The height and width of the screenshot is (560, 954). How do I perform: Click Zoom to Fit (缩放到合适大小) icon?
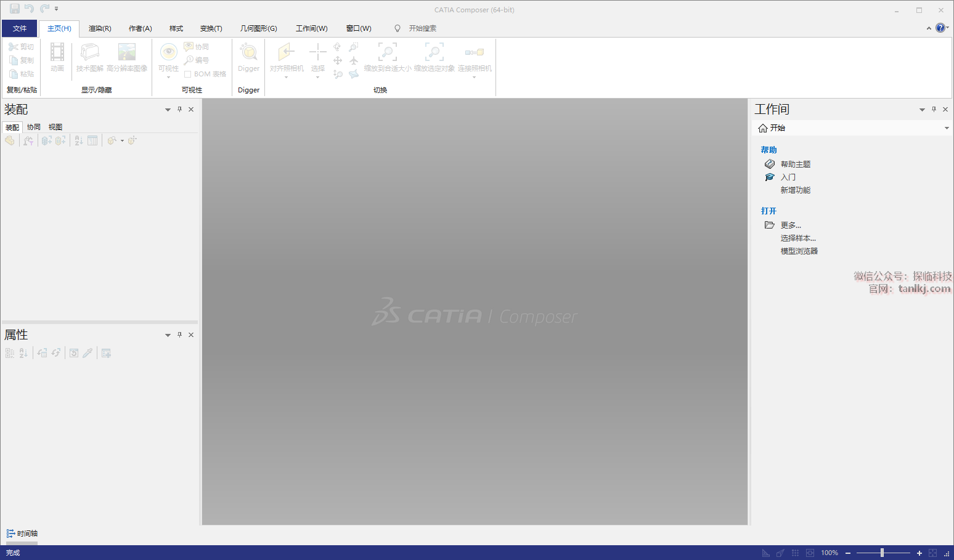(x=387, y=52)
